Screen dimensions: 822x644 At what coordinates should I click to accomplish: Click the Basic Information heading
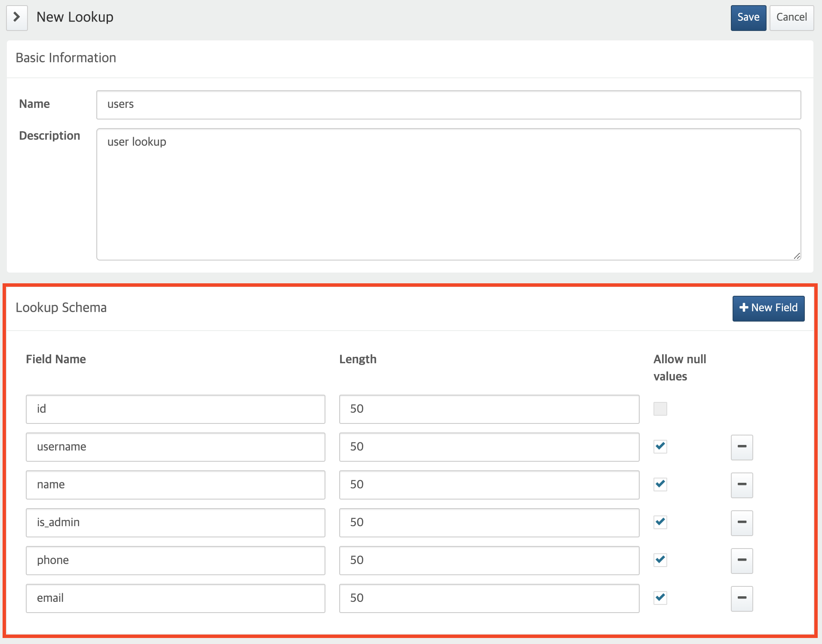click(x=66, y=58)
